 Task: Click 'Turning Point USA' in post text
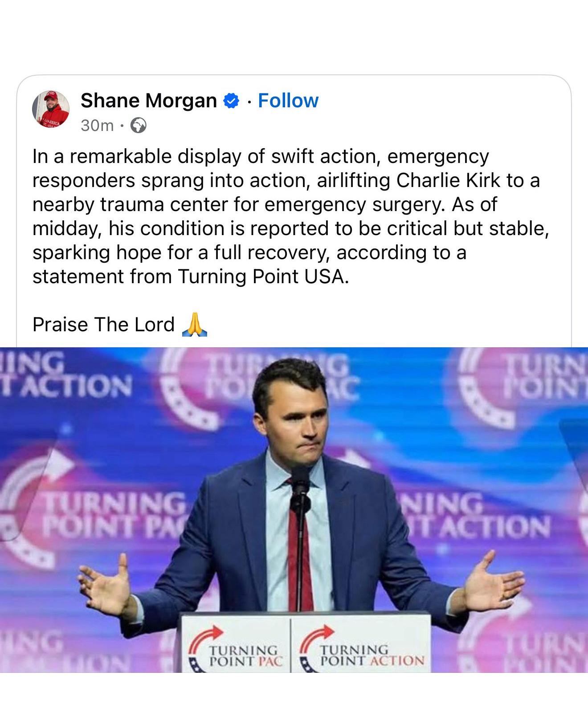coord(261,277)
